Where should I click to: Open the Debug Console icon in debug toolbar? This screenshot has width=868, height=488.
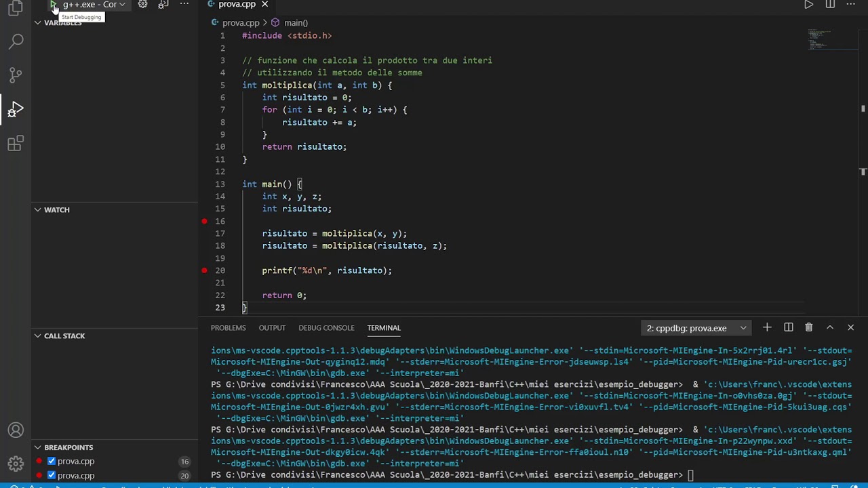coord(163,4)
